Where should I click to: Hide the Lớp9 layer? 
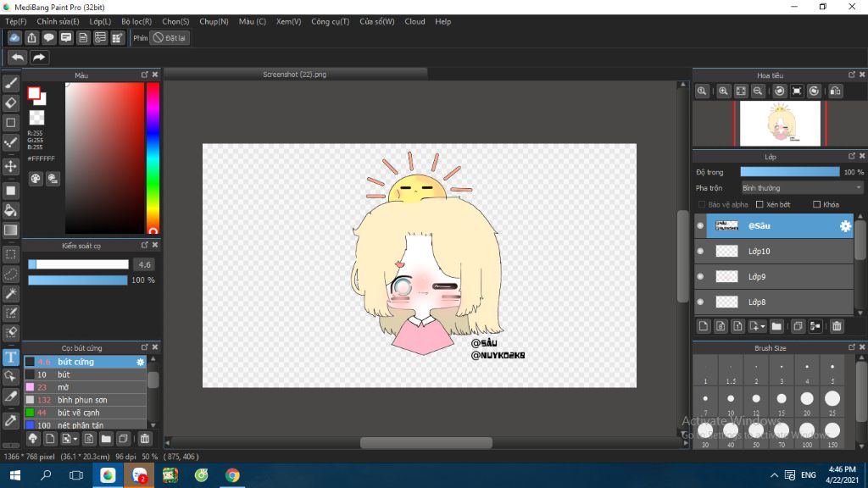point(700,277)
